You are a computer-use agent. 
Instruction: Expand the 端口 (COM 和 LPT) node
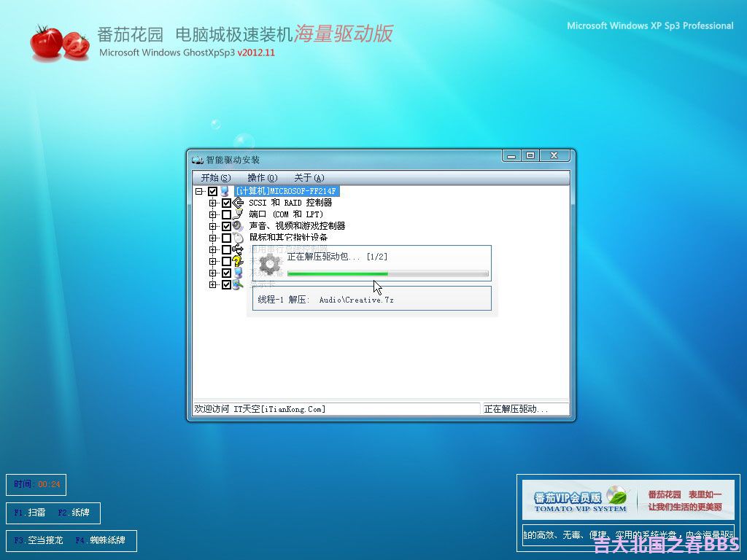pyautogui.click(x=212, y=215)
